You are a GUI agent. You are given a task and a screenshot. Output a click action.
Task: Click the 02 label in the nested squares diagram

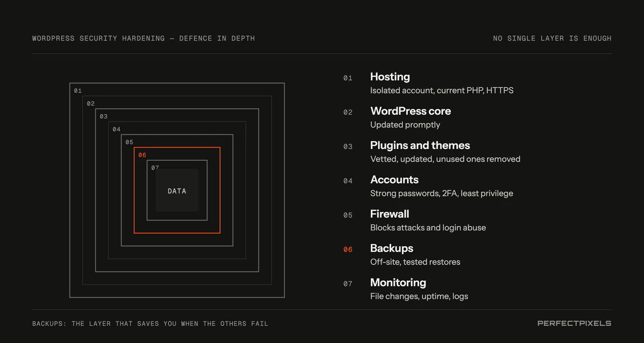point(91,103)
